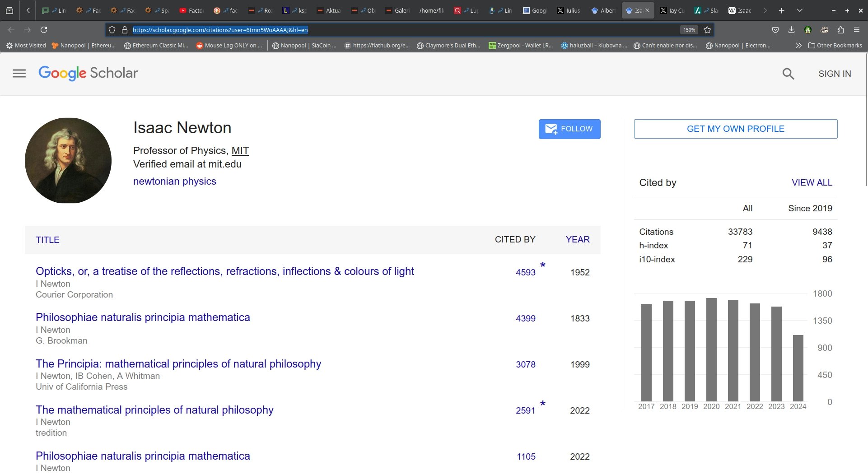
Task: Open the Nanopool | SiaCoin bookmark
Action: 304,45
